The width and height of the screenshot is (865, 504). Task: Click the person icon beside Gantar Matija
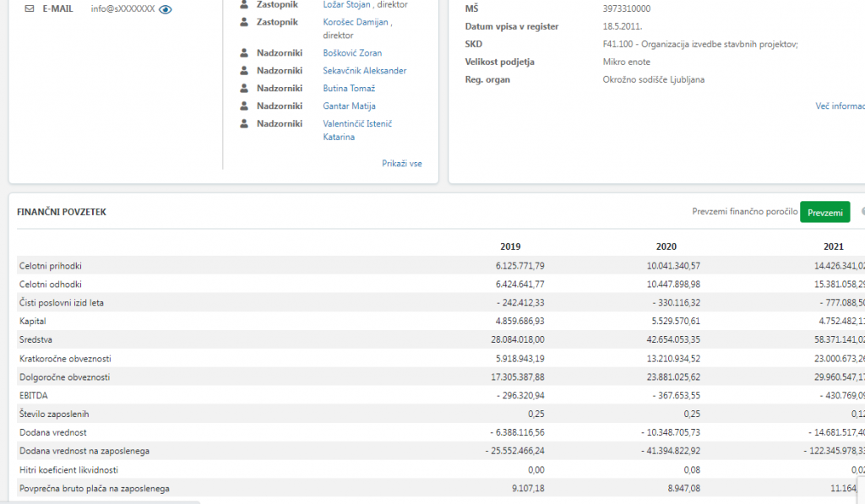pyautogui.click(x=244, y=106)
